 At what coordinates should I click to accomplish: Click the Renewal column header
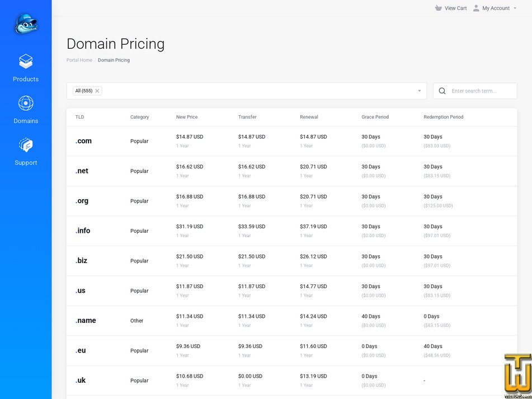pos(309,117)
